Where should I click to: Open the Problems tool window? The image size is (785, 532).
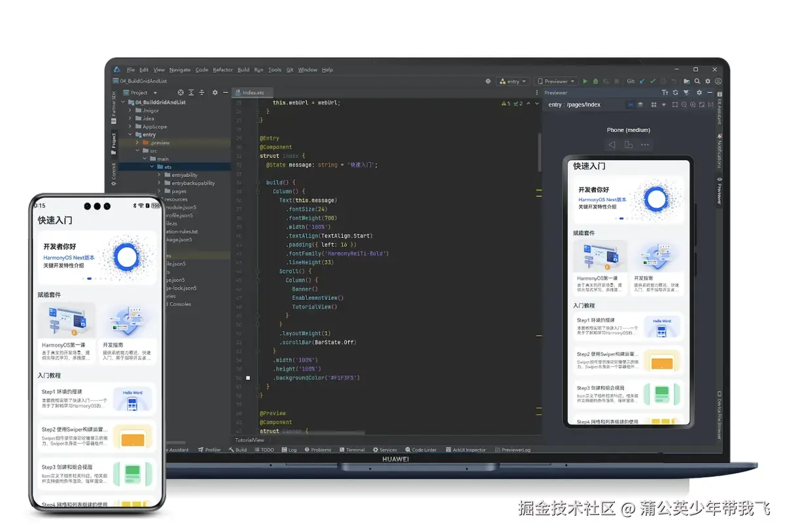(317, 450)
